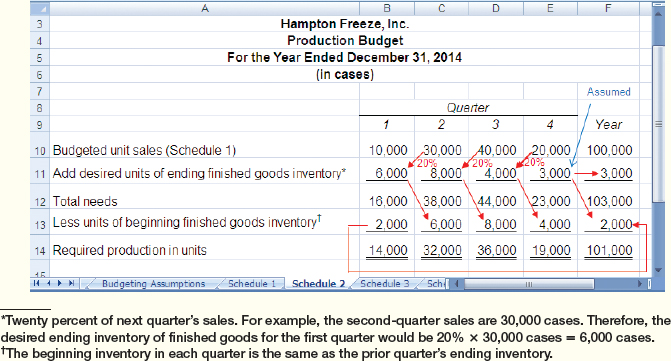Image resolution: width=671 pixels, height=361 pixels.
Task: Select row 14 header
Action: [40, 247]
